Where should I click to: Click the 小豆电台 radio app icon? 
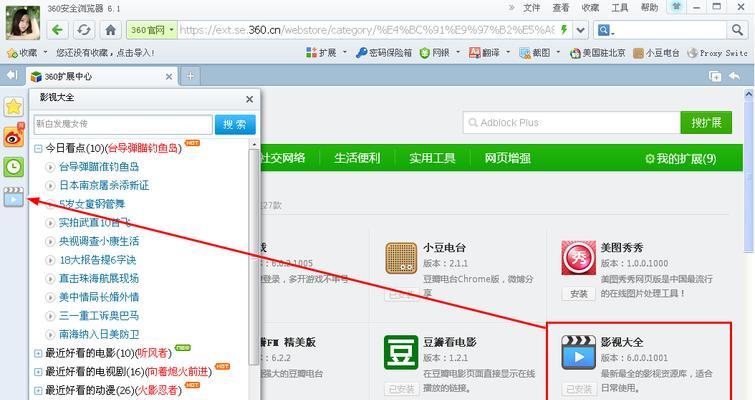point(401,258)
